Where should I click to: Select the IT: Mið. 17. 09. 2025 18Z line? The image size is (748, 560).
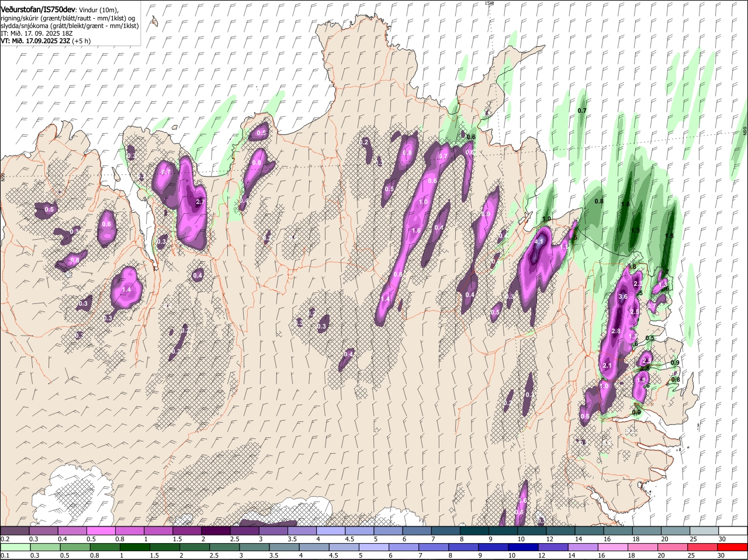36,34
